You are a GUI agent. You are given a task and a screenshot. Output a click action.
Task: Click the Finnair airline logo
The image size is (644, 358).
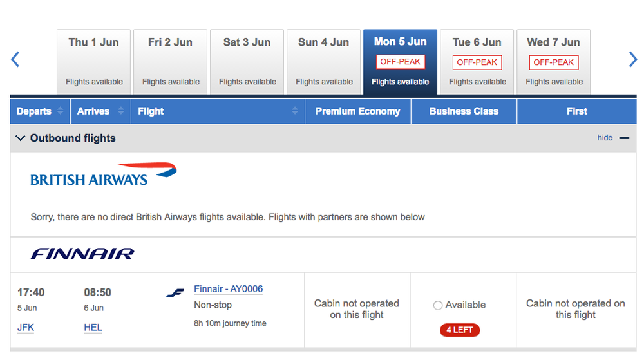[x=82, y=254]
